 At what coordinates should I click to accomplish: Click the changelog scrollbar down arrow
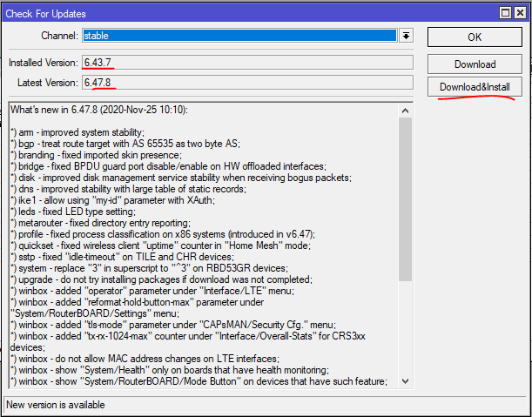tap(406, 381)
